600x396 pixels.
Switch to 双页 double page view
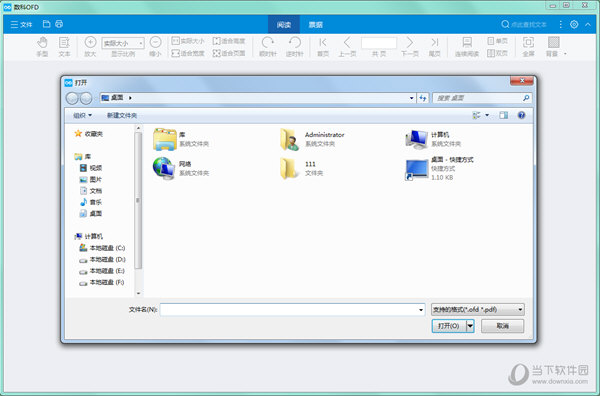(497, 53)
